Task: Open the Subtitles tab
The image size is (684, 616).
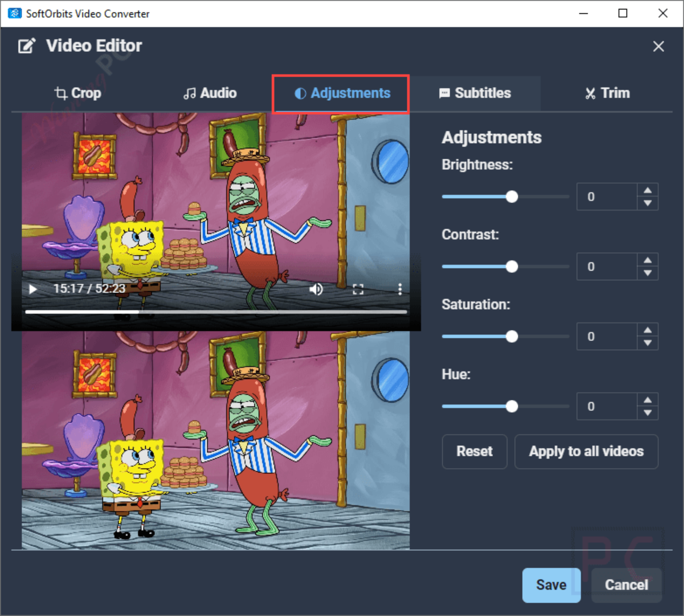Action: pyautogui.click(x=475, y=93)
